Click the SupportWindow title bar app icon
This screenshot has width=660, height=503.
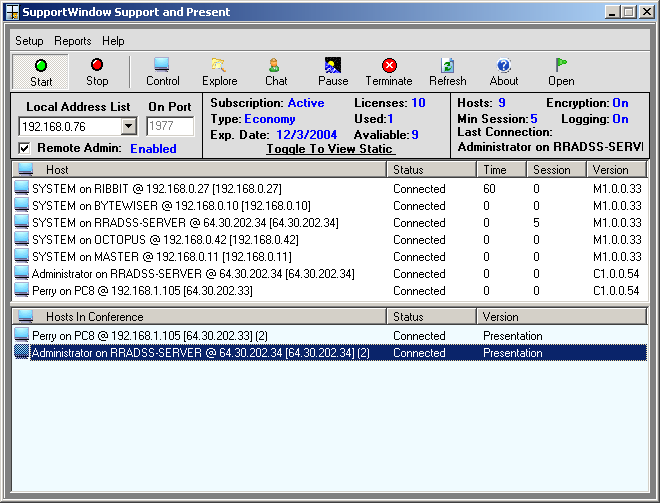pyautogui.click(x=13, y=12)
